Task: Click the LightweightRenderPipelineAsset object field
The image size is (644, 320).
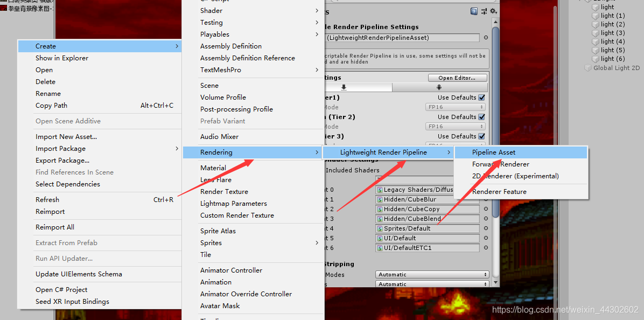Action: point(403,38)
